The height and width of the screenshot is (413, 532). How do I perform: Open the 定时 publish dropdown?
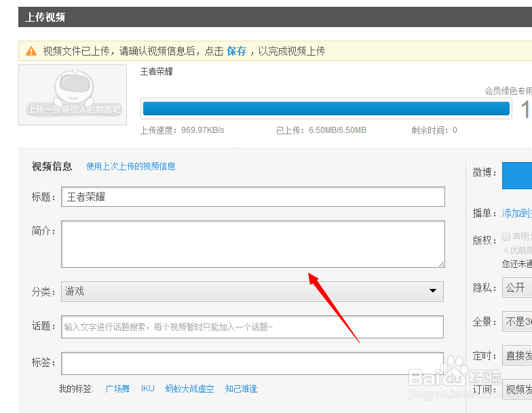[x=517, y=355]
